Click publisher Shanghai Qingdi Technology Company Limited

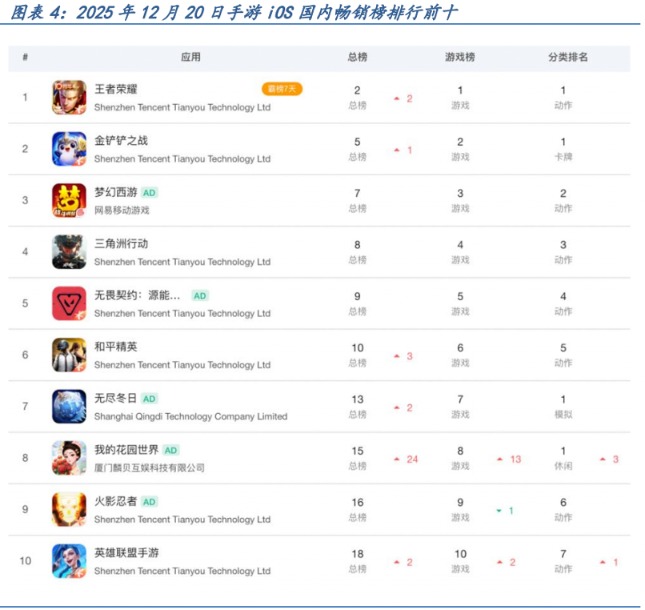(191, 417)
